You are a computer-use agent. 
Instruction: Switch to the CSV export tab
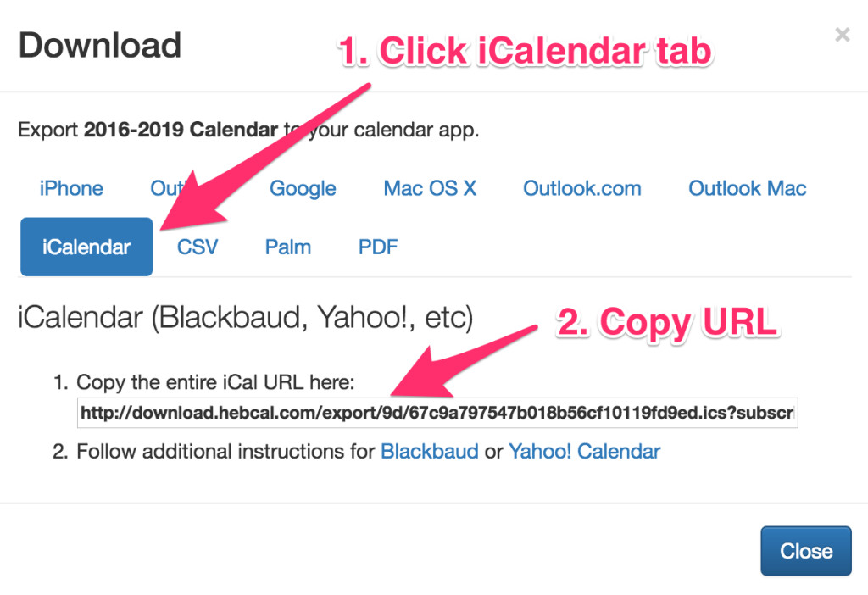[196, 247]
